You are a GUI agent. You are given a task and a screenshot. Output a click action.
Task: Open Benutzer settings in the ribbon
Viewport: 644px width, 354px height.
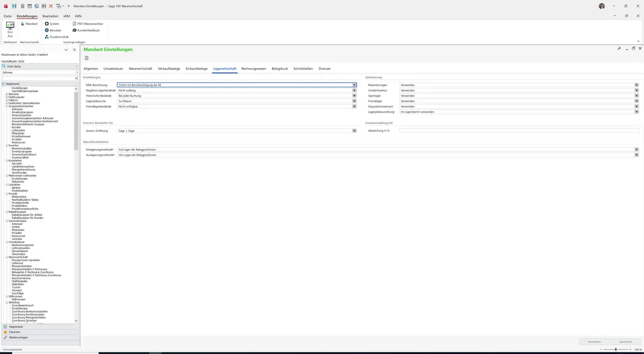[53, 30]
